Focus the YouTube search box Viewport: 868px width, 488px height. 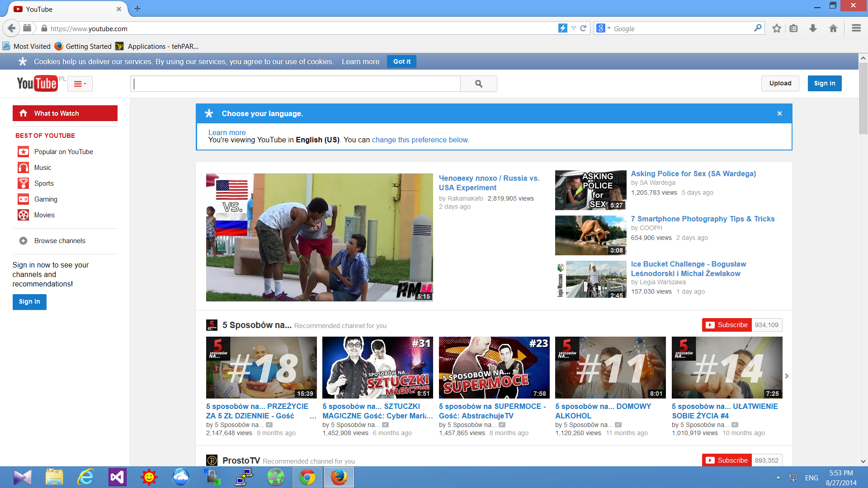click(x=296, y=84)
